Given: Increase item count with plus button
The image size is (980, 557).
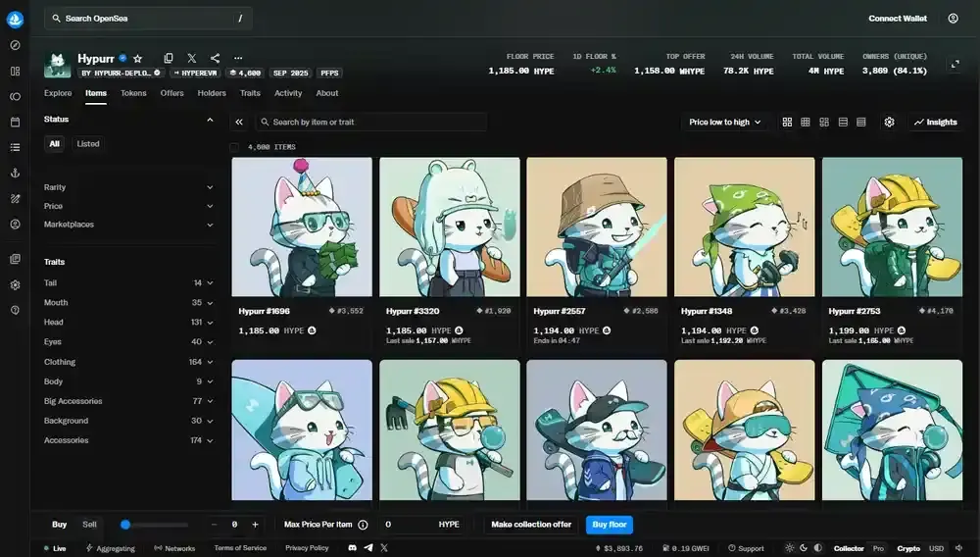Looking at the screenshot, I should (255, 525).
